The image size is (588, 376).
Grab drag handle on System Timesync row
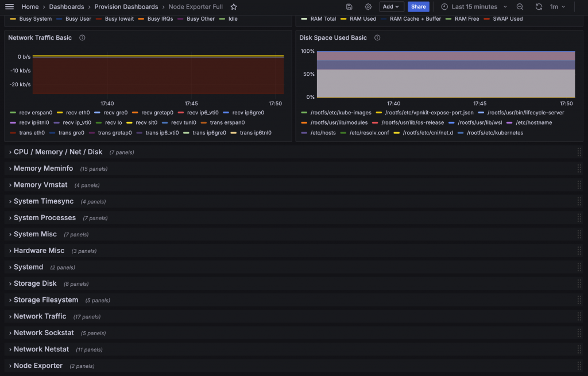(x=579, y=201)
